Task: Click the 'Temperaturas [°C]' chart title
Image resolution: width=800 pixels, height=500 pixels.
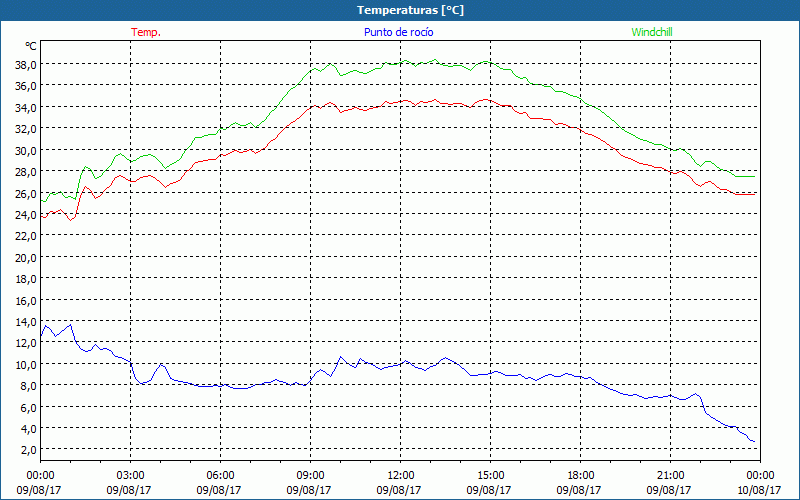Action: pos(410,10)
